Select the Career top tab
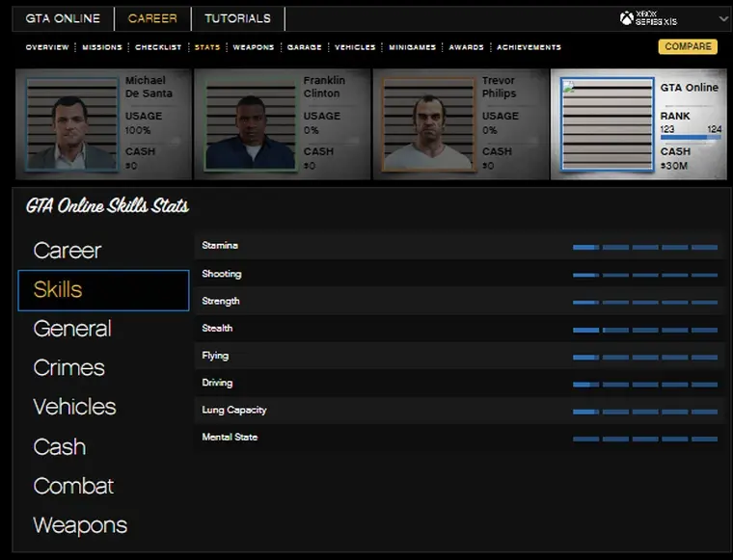This screenshot has height=560, width=733. coord(152,18)
